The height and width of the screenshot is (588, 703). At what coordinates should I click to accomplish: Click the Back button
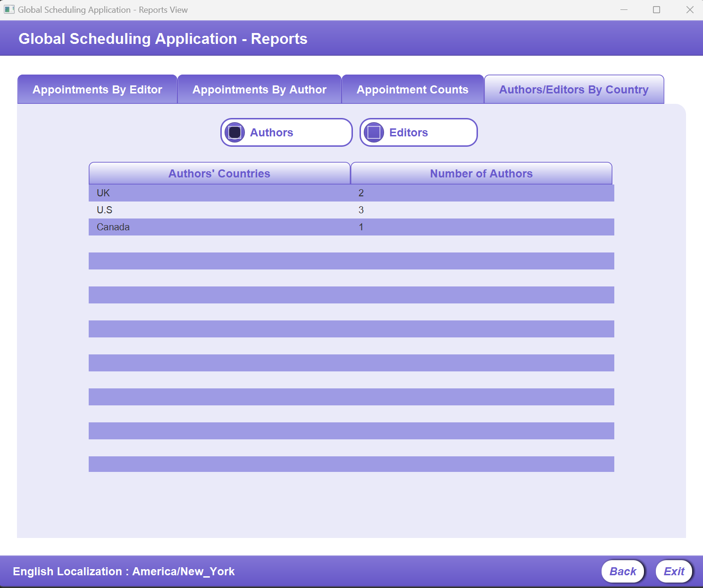click(x=623, y=571)
